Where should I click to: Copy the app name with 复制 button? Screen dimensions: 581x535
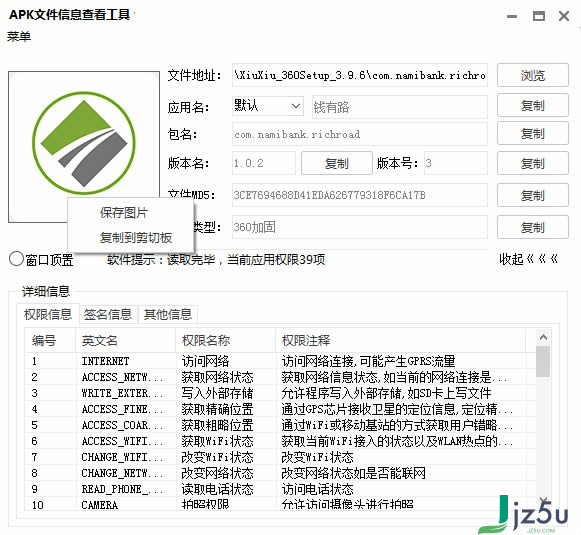532,105
